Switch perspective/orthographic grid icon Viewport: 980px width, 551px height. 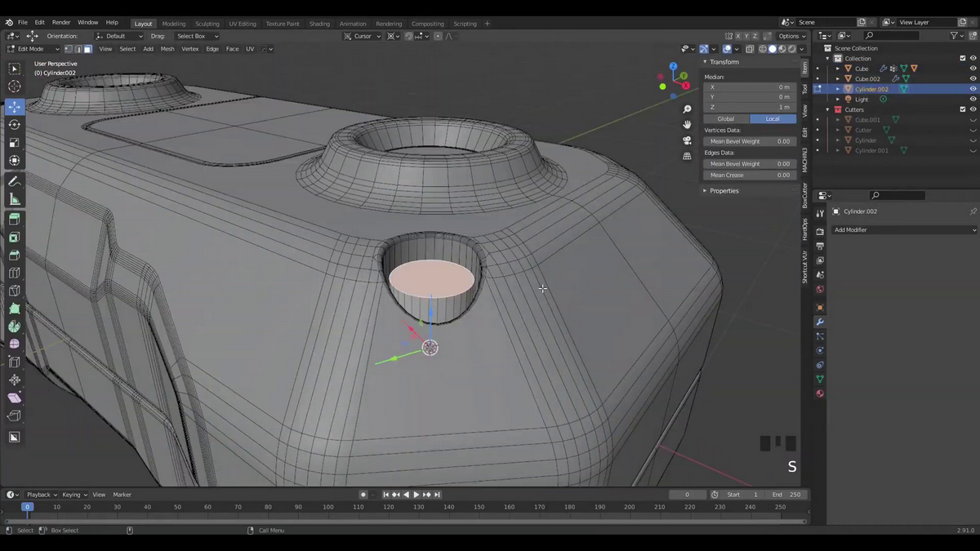687,156
